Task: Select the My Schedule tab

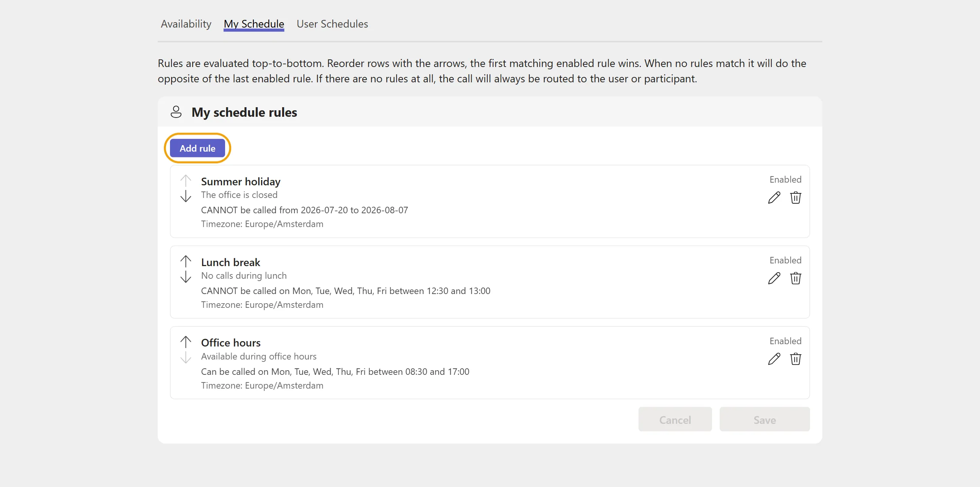Action: 254,24
